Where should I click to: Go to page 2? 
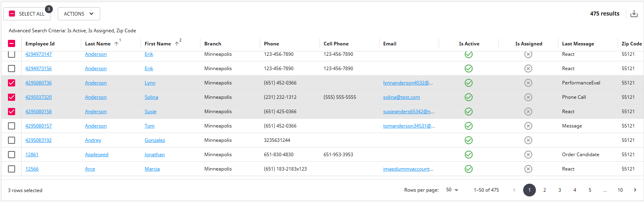pos(545,190)
